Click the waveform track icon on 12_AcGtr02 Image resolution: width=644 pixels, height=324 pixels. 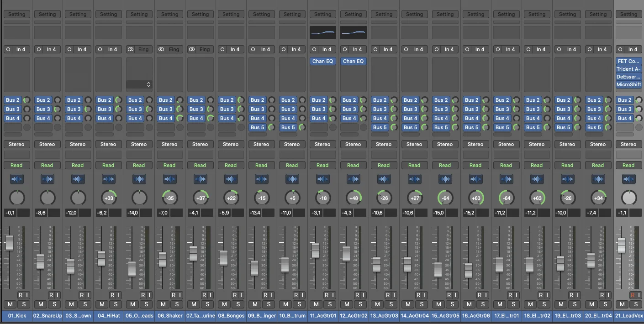[x=353, y=179]
